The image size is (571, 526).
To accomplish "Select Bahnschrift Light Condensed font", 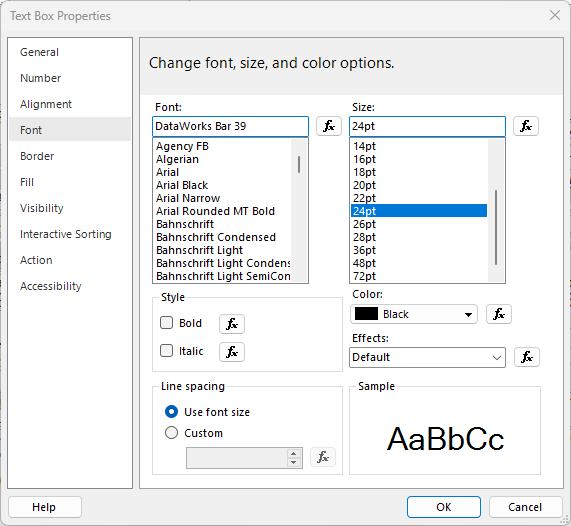I will click(x=223, y=263).
